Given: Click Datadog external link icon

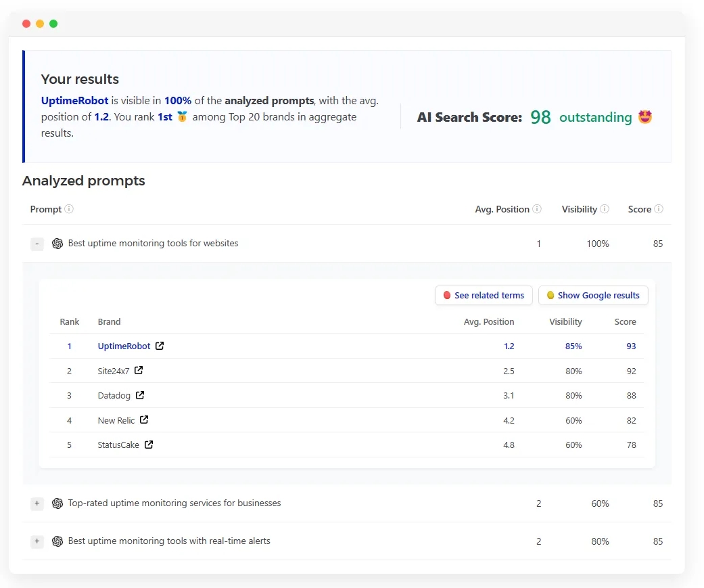Looking at the screenshot, I should pos(140,395).
